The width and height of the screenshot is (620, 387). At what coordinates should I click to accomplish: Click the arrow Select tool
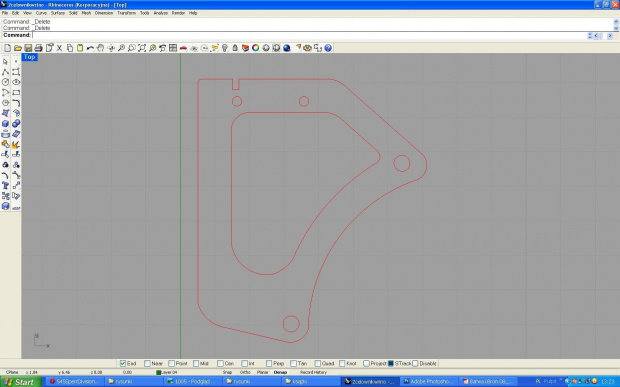[5, 62]
